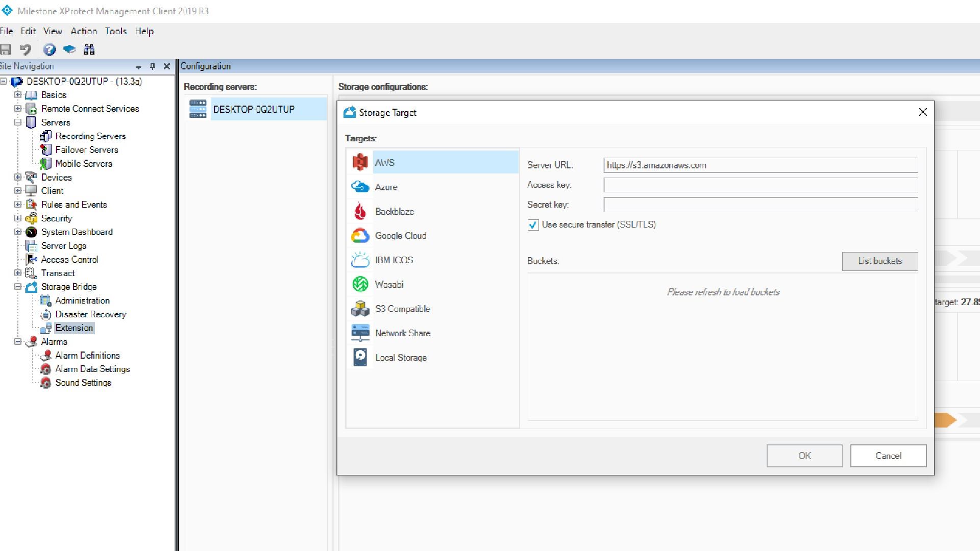
Task: Collapse the Servers tree node
Action: click(x=18, y=122)
